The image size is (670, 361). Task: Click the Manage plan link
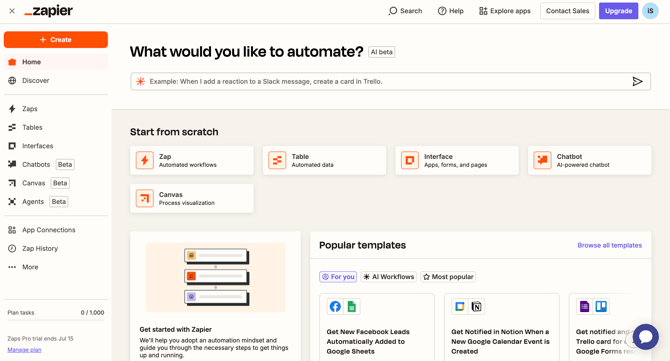(24, 350)
